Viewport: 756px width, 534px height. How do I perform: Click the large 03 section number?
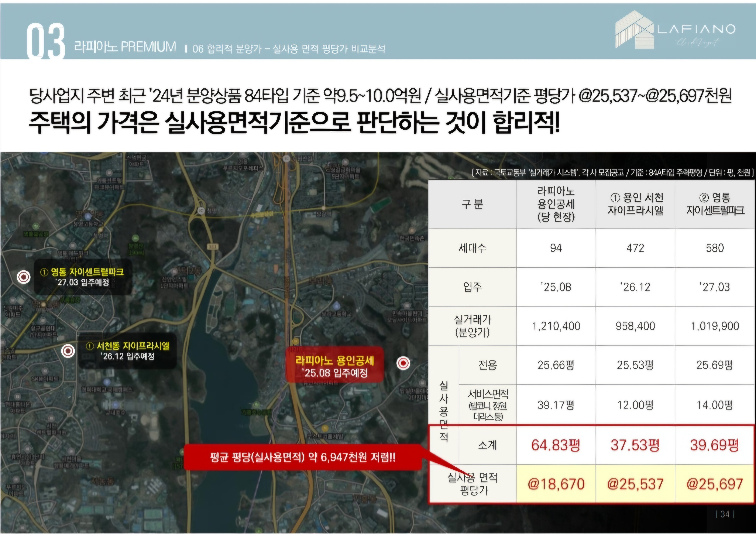click(46, 41)
